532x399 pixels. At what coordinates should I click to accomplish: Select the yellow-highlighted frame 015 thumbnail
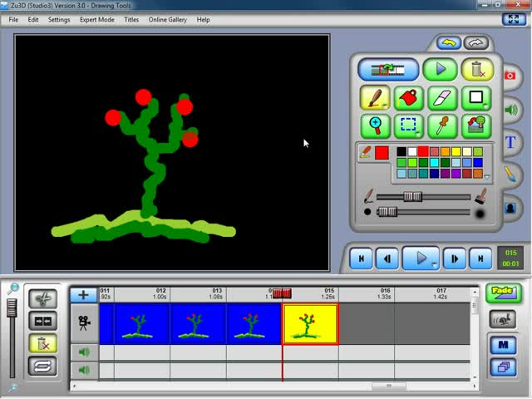coord(310,324)
